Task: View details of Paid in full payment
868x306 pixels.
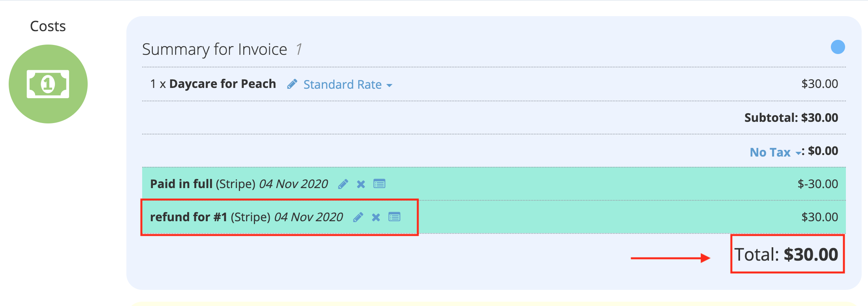Action: [x=380, y=184]
